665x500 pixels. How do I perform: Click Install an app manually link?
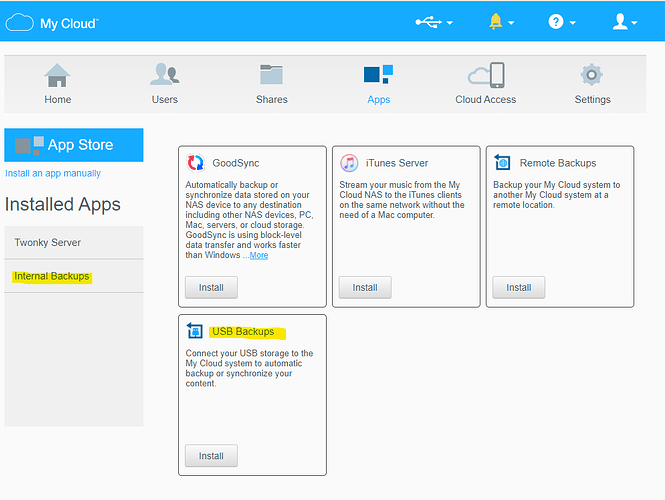pyautogui.click(x=53, y=173)
